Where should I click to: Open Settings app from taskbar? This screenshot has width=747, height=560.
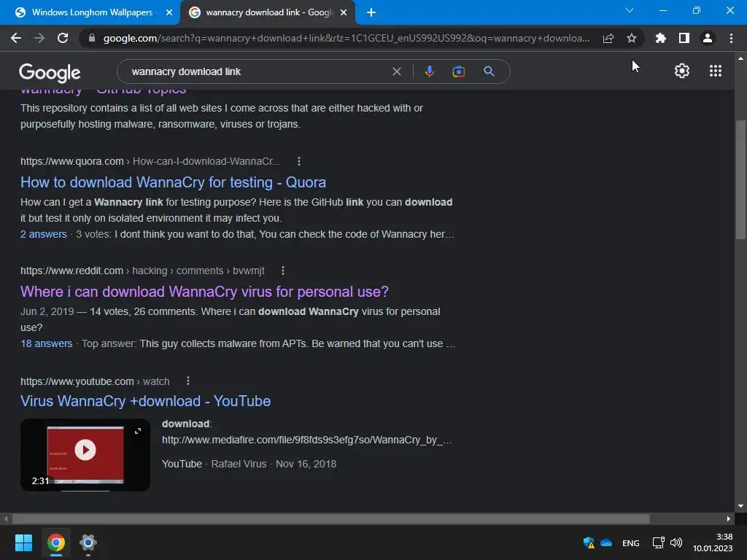[x=88, y=542]
